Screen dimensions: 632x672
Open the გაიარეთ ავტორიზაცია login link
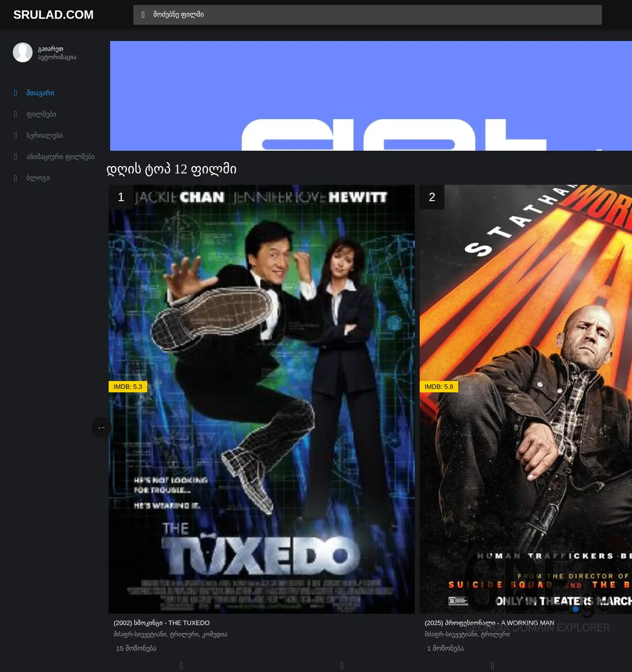(x=56, y=53)
